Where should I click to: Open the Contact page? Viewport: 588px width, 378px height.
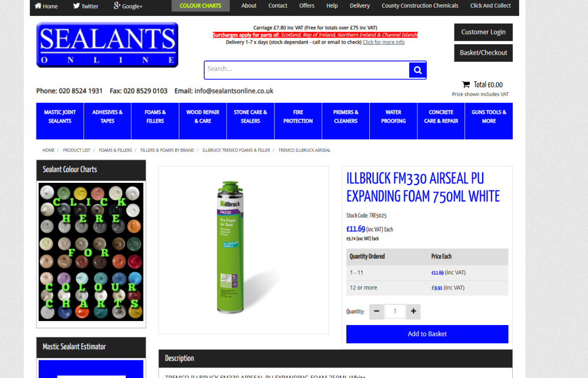click(x=278, y=6)
